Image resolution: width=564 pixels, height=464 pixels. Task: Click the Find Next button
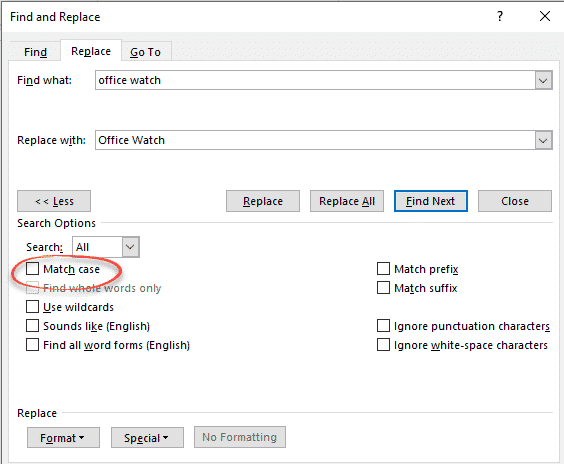click(x=431, y=201)
